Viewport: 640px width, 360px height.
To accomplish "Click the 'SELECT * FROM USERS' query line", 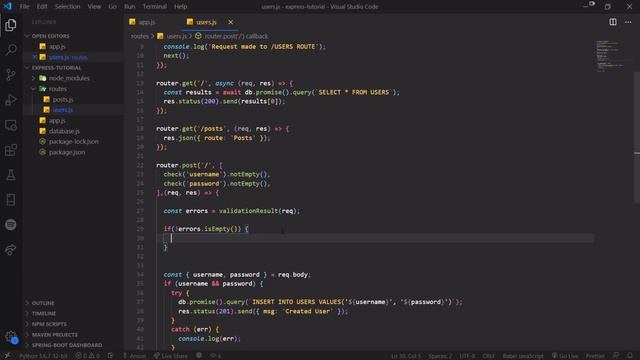I will tap(281, 92).
